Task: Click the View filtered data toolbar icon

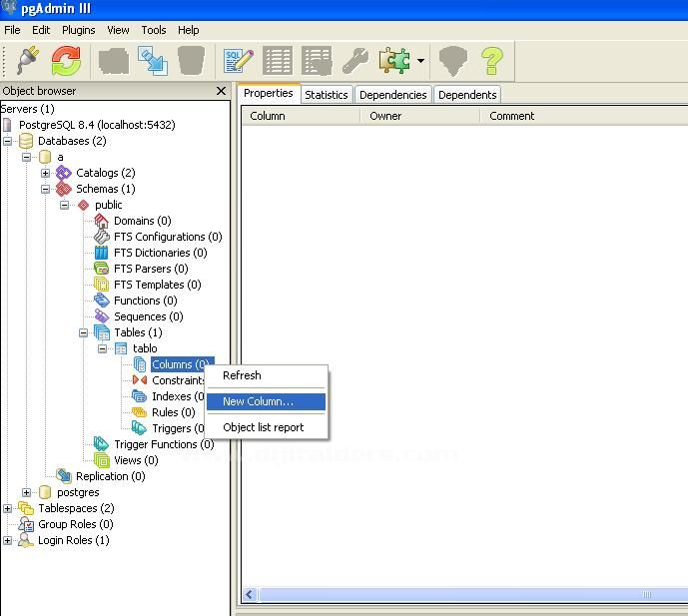Action: [x=317, y=61]
